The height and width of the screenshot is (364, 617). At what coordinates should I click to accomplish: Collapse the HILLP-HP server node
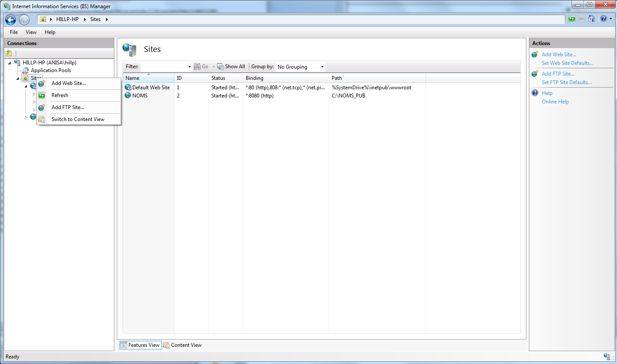coord(9,63)
